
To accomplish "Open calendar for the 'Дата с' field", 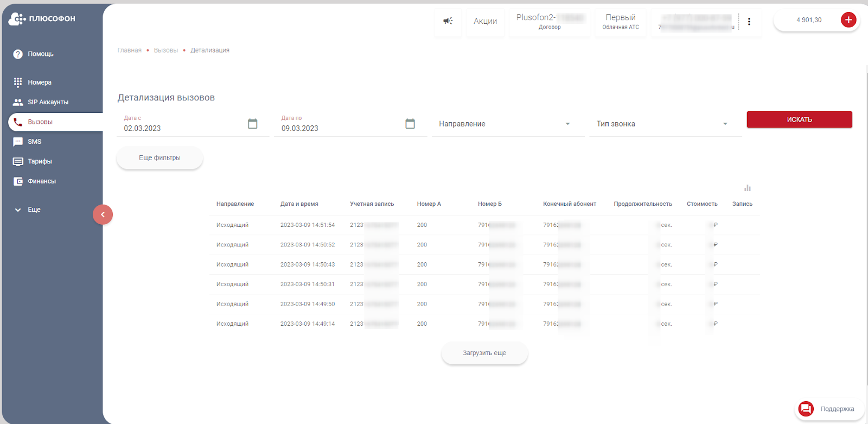I will [x=252, y=124].
